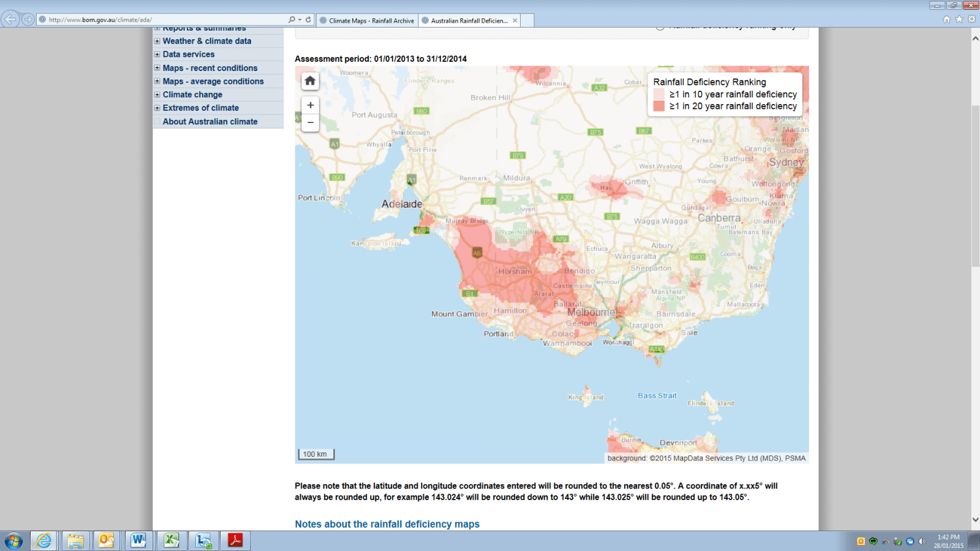The height and width of the screenshot is (551, 980).
Task: Go forward in browser history
Action: click(28, 20)
